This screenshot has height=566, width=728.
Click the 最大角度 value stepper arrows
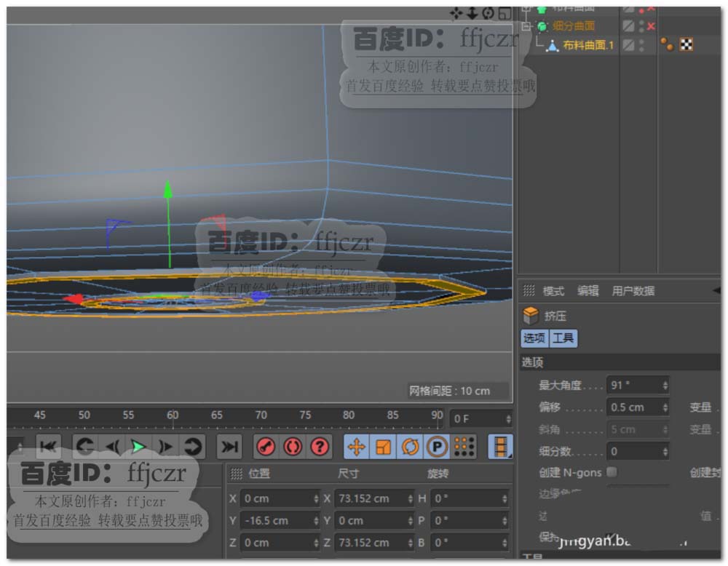click(665, 385)
